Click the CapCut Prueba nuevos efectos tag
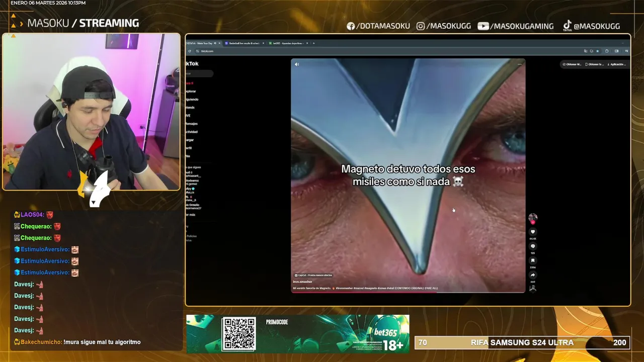The height and width of the screenshot is (362, 644). (313, 275)
